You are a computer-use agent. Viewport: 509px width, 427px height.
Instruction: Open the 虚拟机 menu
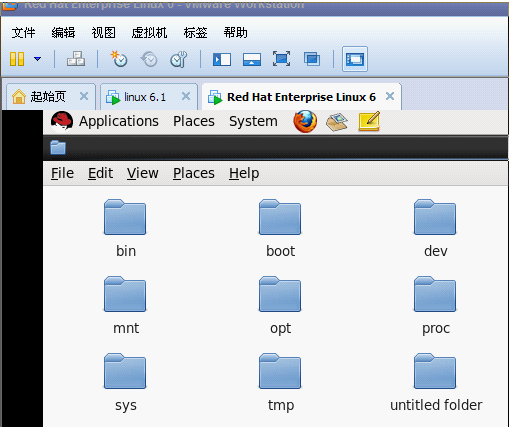coord(149,33)
